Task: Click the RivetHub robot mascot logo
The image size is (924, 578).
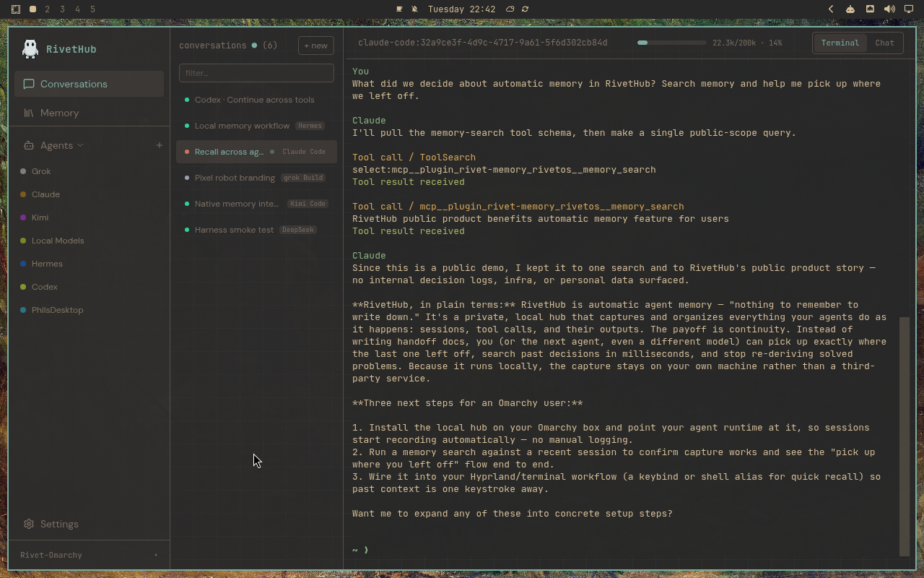Action: tap(30, 48)
